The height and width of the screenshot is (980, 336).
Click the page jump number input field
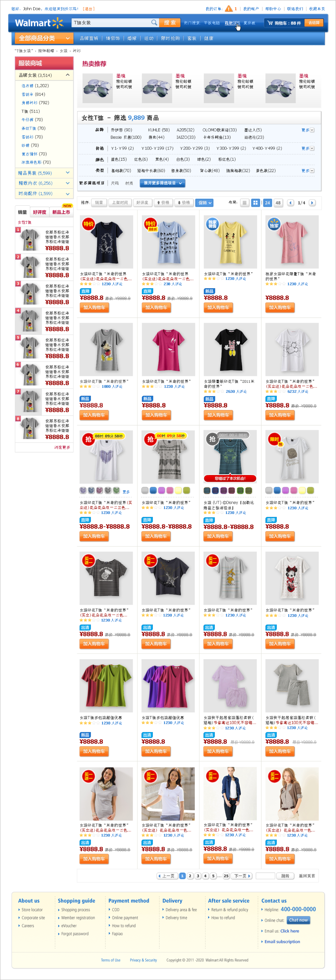[265, 876]
